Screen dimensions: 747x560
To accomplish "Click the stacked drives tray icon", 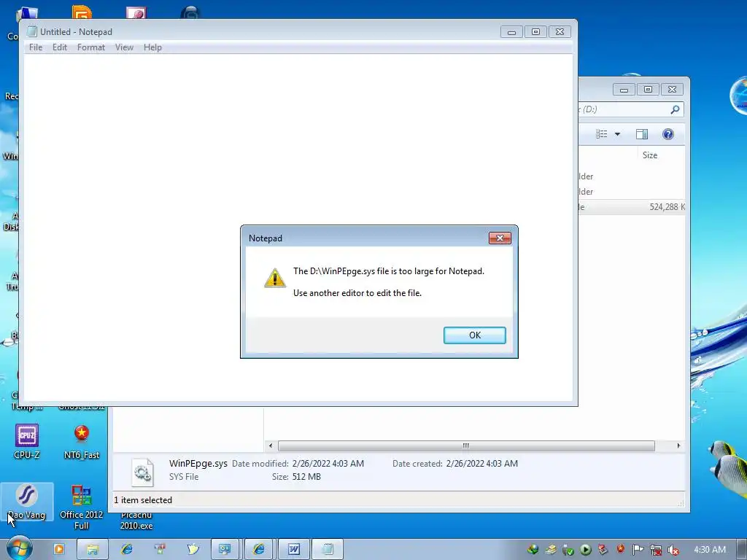I will tap(551, 550).
